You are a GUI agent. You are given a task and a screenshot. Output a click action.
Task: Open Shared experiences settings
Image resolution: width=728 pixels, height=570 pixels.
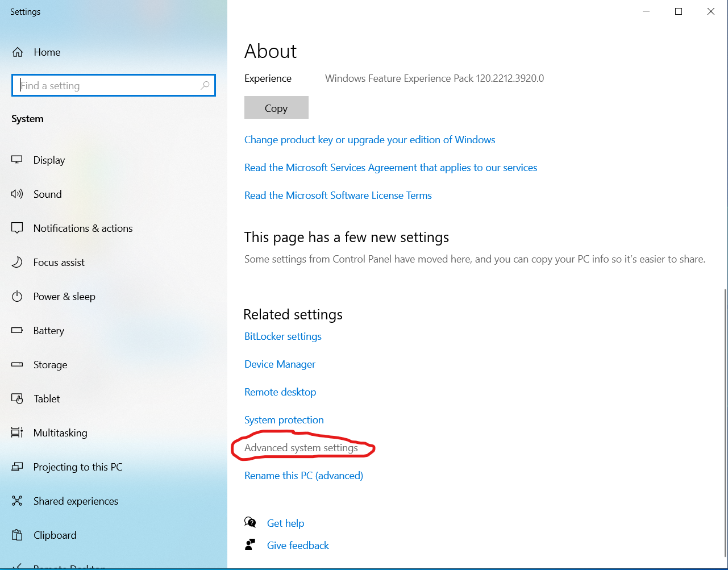click(x=74, y=501)
